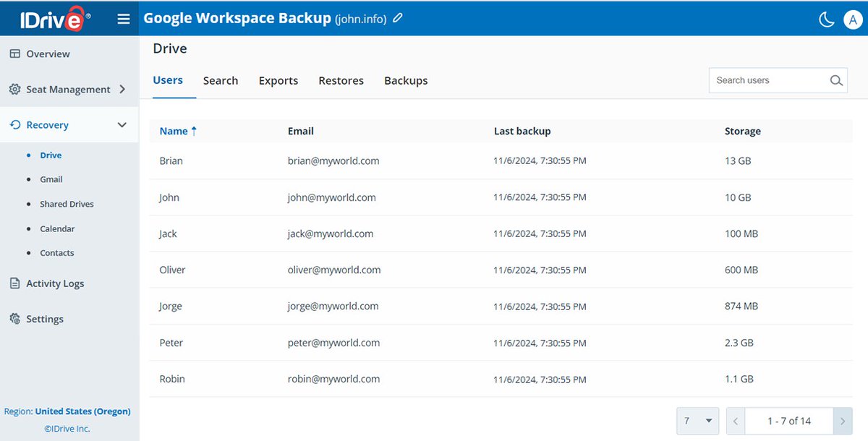Switch to the Restores tab
This screenshot has height=441, width=868.
tap(341, 80)
